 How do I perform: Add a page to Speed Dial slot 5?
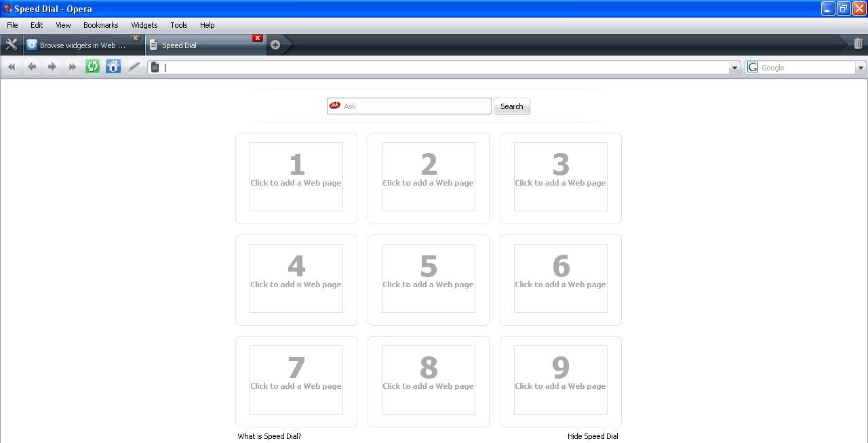pos(428,279)
